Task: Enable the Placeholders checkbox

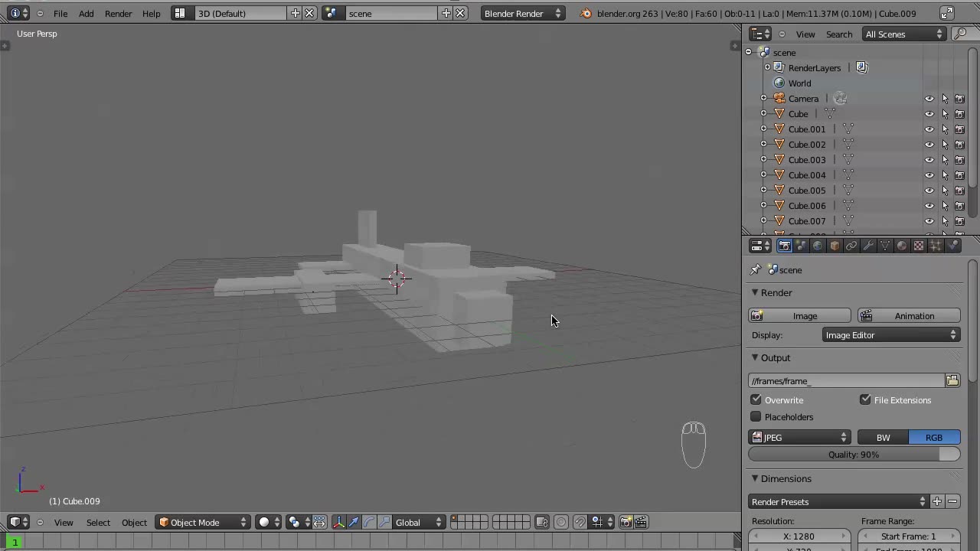Action: click(x=756, y=416)
